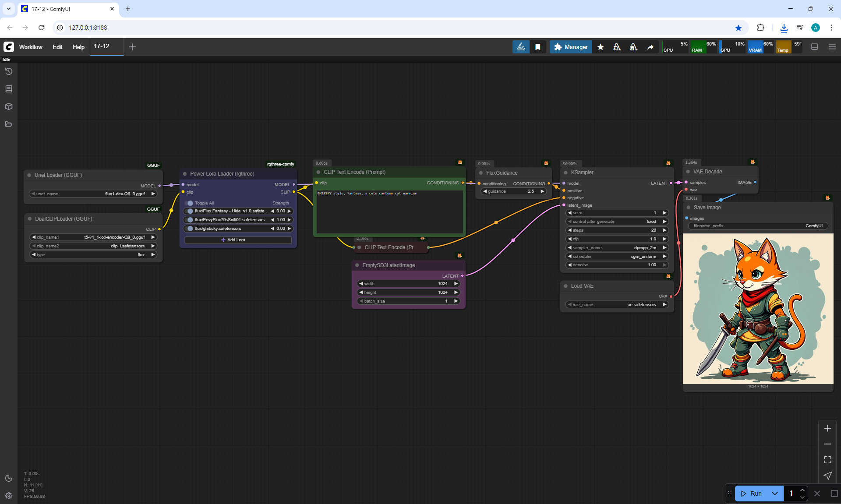Open settings gear icon in sidebar

9,496
